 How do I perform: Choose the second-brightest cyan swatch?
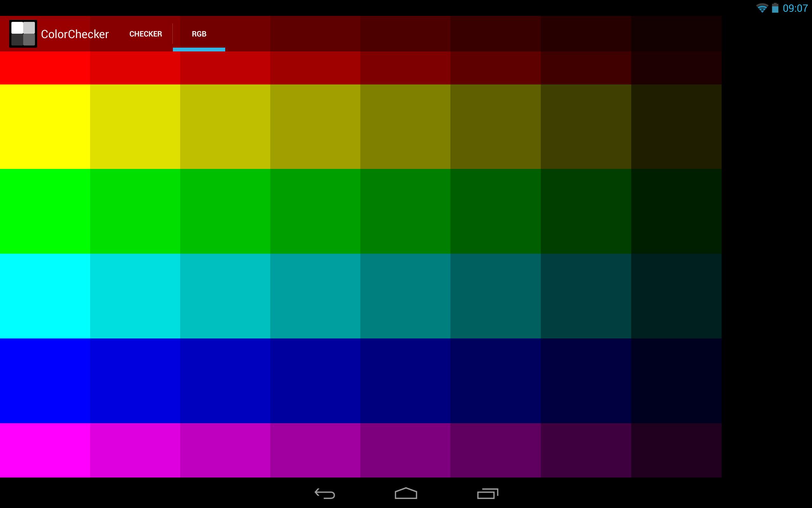pos(135,296)
